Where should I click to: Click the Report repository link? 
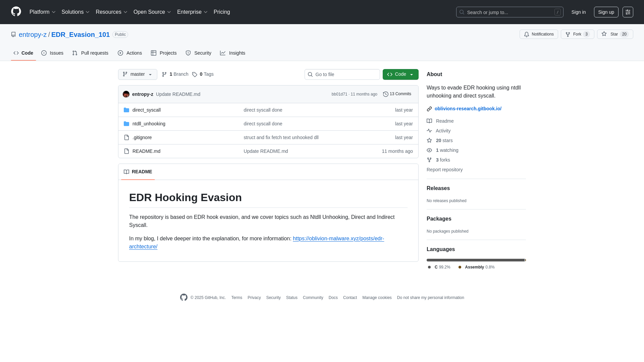coord(444,170)
